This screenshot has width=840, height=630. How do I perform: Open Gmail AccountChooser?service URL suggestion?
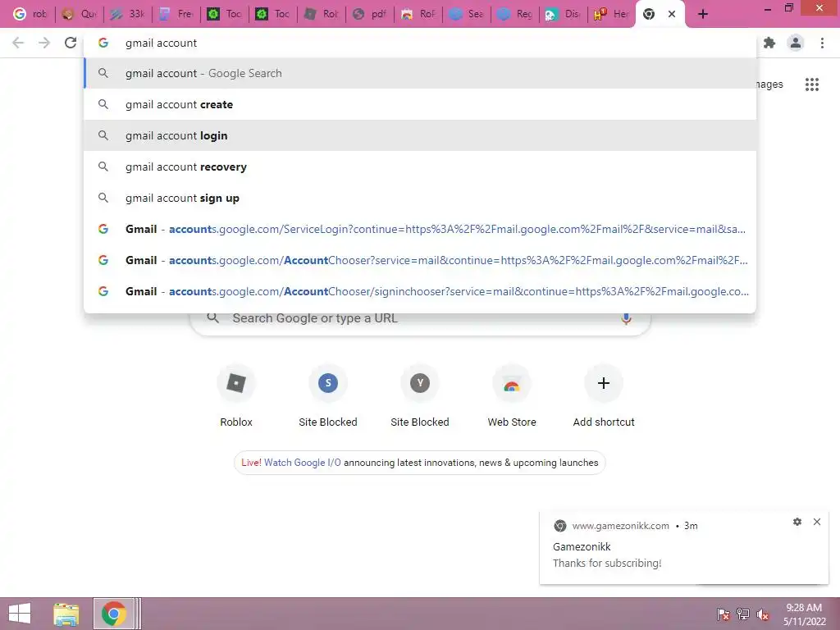tap(420, 260)
